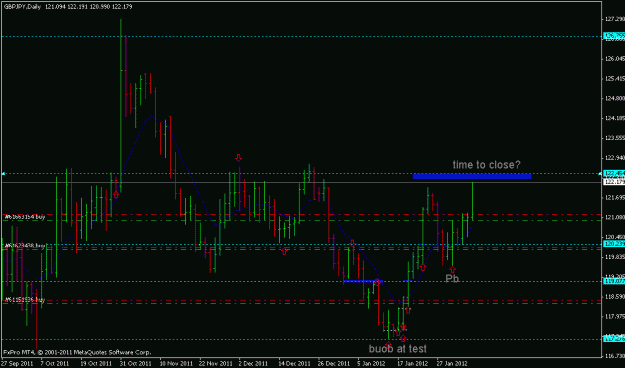
Task: Click the cyan price tag 119.077
Action: (x=614, y=281)
